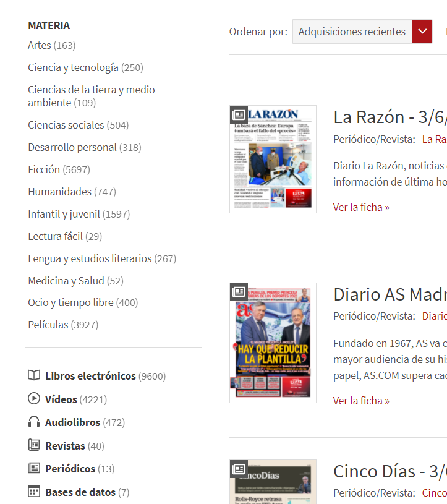This screenshot has width=447, height=504.
Task: Click the open book icon beside Libros electrónicos
Action: pos(34,375)
